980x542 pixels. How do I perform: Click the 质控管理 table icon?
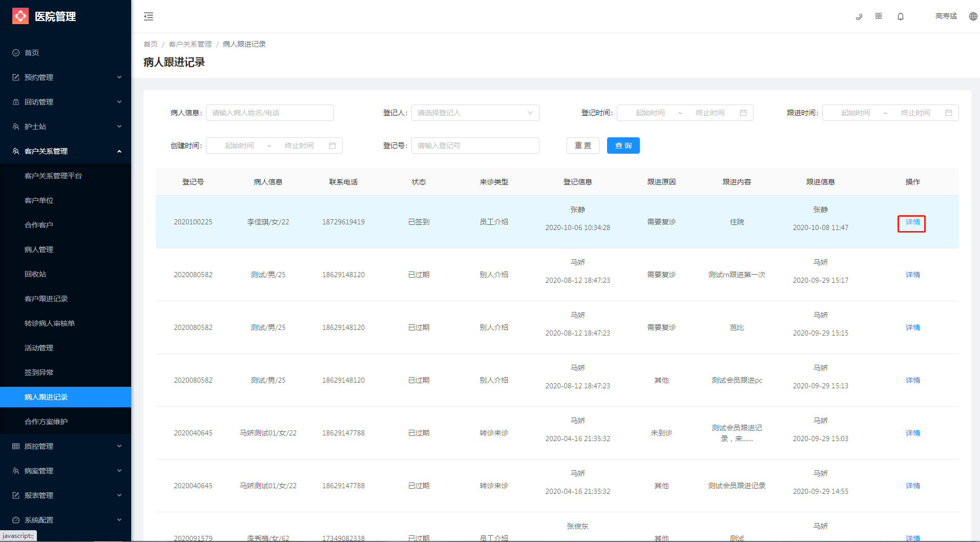(16, 446)
